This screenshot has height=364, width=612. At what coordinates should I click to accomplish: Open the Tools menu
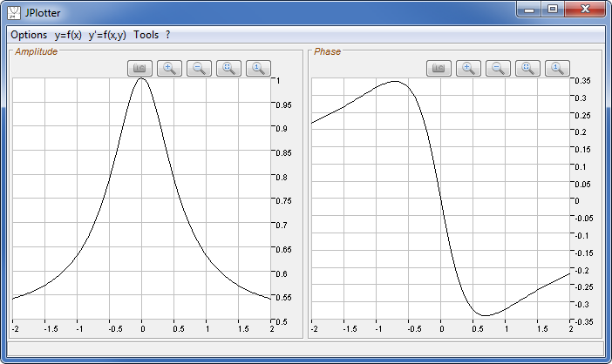click(146, 35)
